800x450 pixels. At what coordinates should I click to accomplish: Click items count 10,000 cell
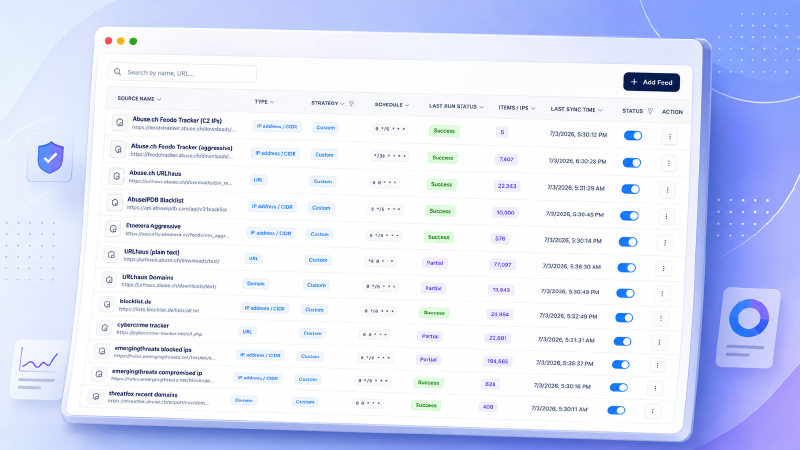505,213
